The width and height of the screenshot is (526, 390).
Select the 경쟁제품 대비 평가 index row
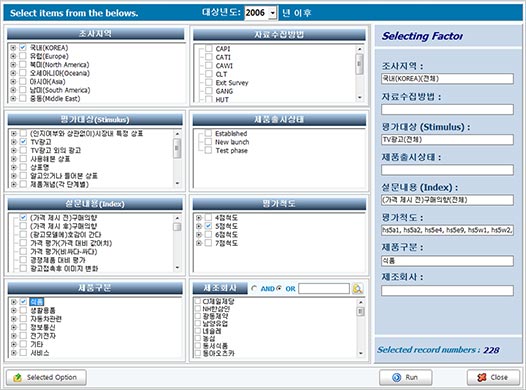pos(58,260)
